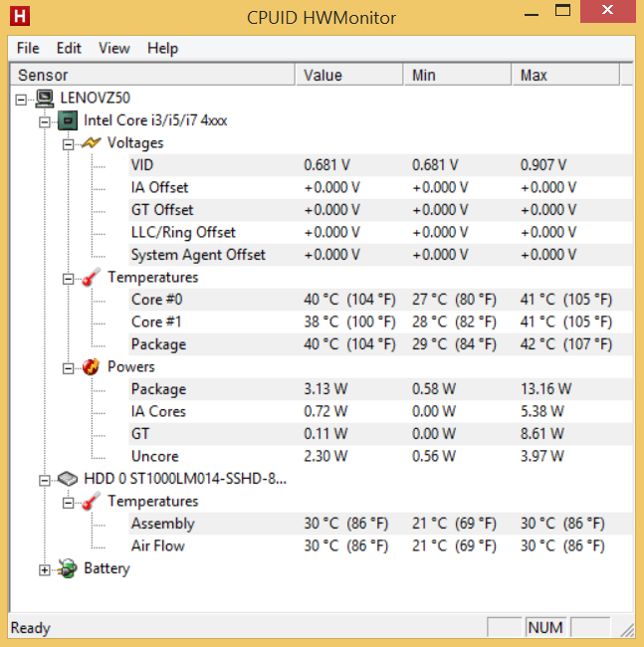Select the HDD 0 ST1000LM014-SSHD label

(185, 479)
